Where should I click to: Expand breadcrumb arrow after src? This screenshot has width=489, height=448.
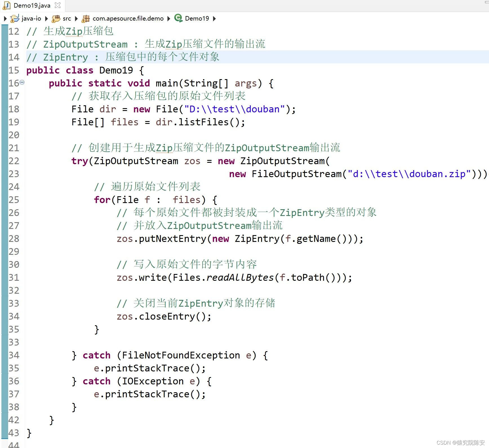pyautogui.click(x=76, y=19)
